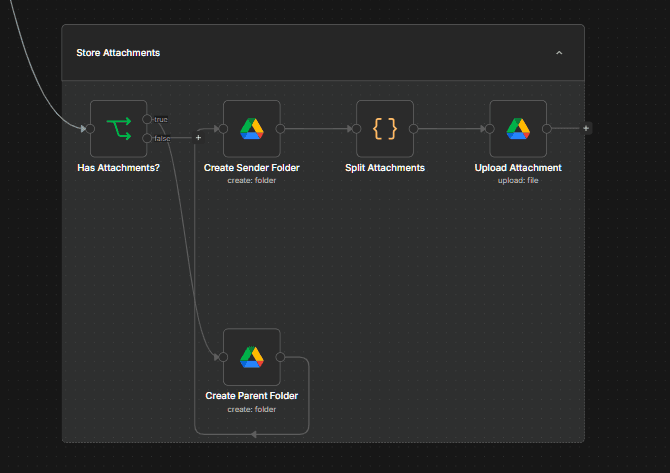Screen dimensions: 670x473
Task: Click the input port of Split Attachments
Action: coord(357,129)
